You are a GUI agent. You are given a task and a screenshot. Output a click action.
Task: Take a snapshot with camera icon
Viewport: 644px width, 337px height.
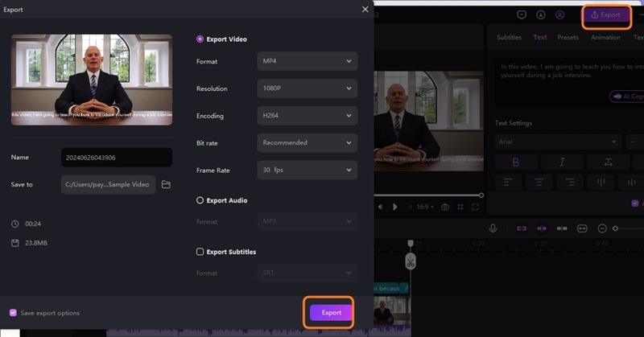click(x=445, y=207)
